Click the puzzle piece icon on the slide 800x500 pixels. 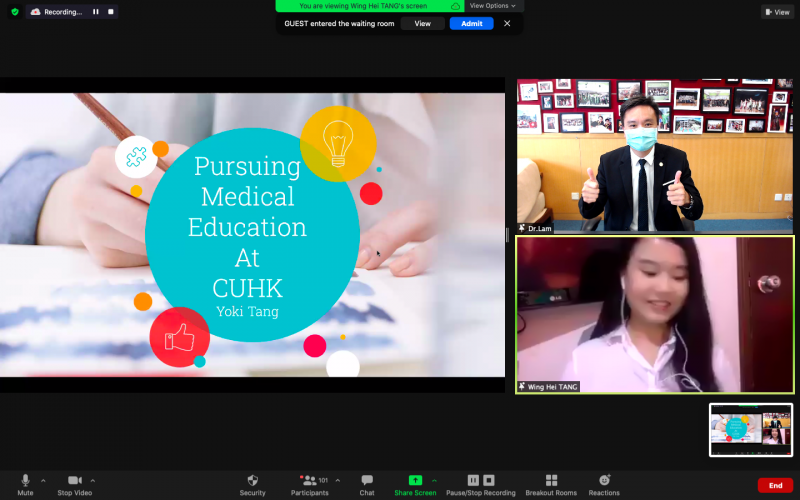136,157
